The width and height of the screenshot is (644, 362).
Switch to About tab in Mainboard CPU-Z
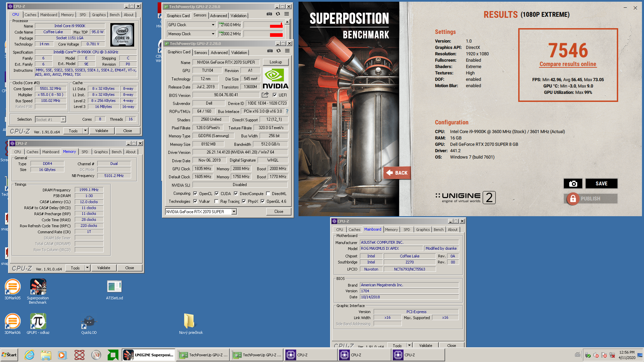[452, 230]
